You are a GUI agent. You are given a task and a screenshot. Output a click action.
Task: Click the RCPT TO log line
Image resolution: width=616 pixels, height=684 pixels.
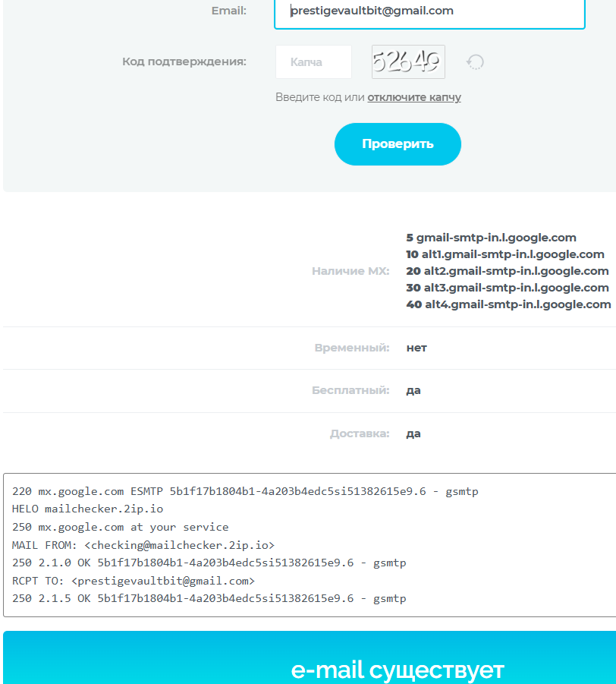pyautogui.click(x=134, y=581)
